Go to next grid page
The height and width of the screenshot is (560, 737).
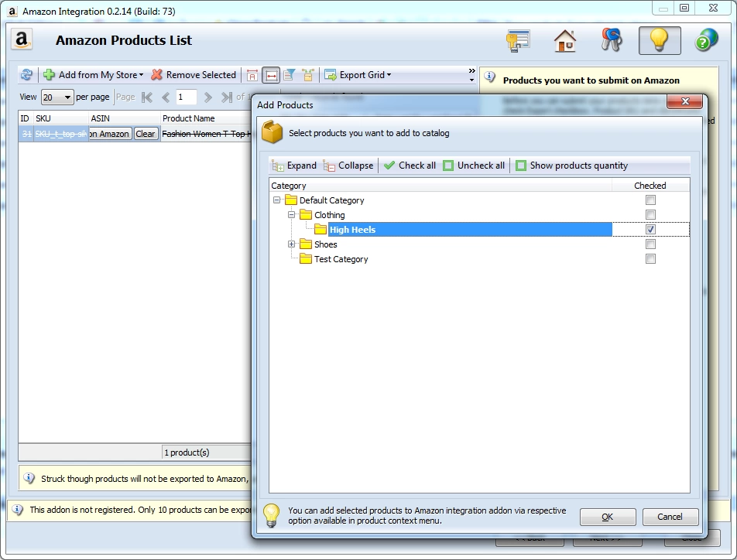[x=207, y=97]
